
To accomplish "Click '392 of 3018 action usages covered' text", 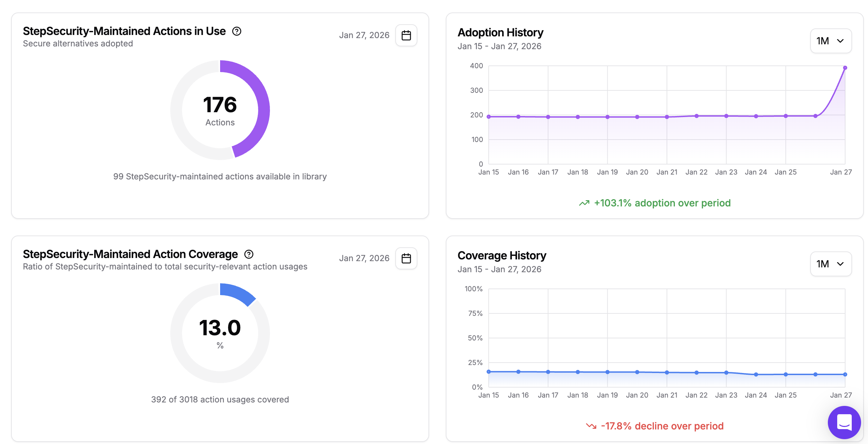I will tap(220, 399).
